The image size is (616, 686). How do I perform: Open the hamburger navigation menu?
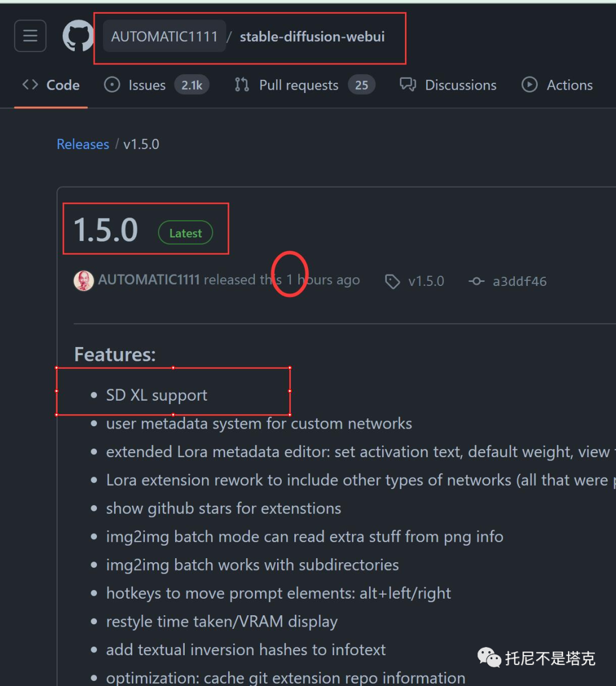coord(30,36)
